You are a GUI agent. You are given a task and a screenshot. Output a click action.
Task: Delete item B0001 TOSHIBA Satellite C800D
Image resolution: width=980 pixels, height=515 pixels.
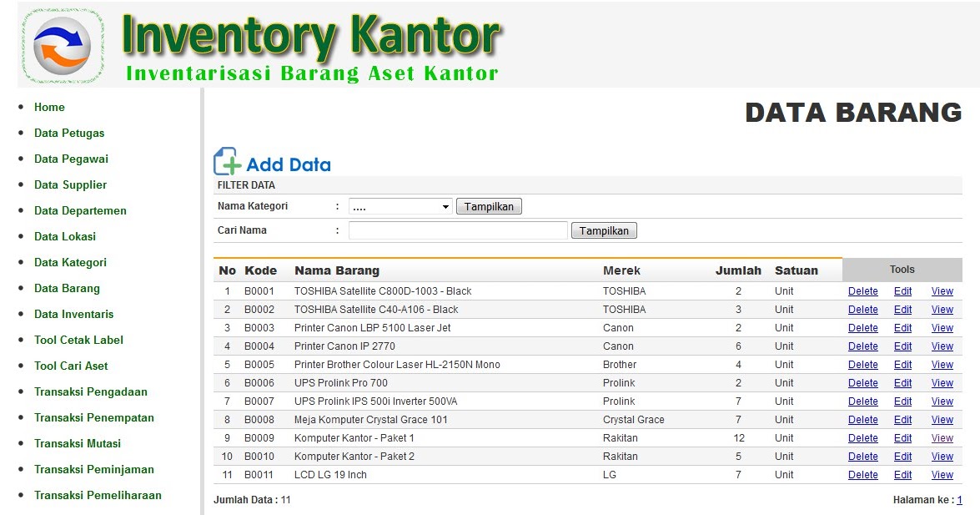863,291
